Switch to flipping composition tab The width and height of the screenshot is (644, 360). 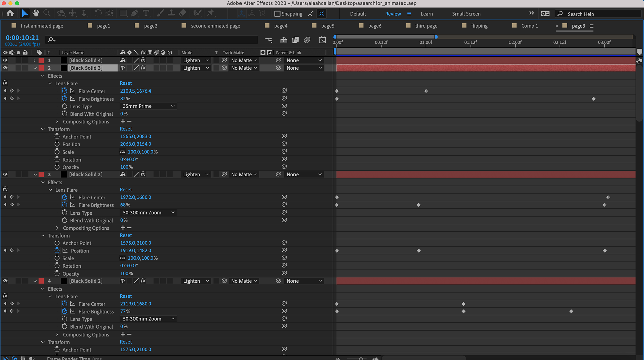tap(479, 26)
